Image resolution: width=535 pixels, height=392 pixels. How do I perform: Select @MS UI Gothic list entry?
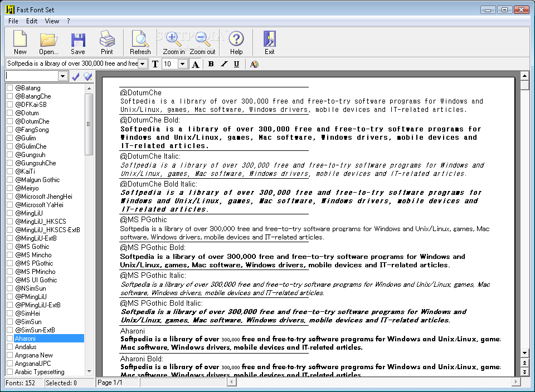pyautogui.click(x=36, y=280)
